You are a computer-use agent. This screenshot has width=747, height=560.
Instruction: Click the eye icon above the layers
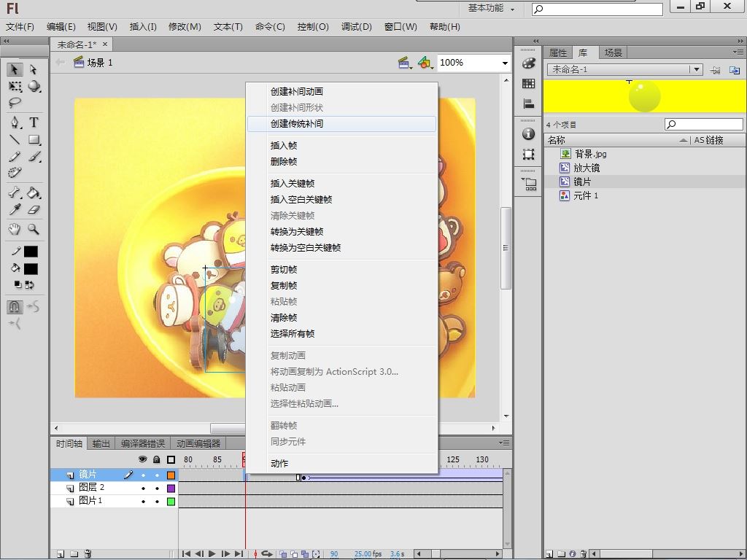(x=142, y=459)
